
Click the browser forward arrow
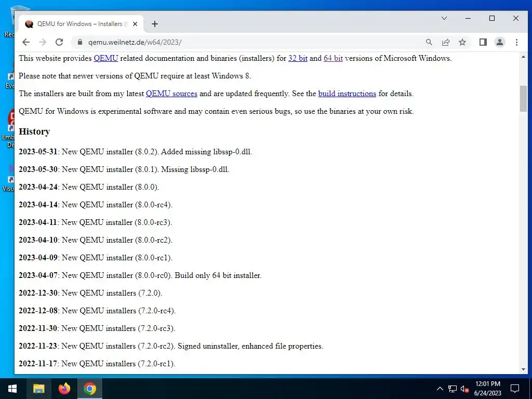43,42
